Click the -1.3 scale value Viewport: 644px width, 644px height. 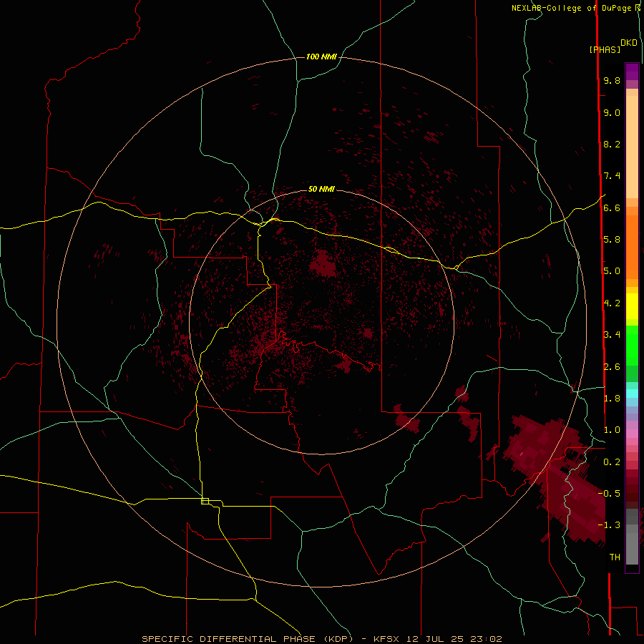pyautogui.click(x=610, y=525)
